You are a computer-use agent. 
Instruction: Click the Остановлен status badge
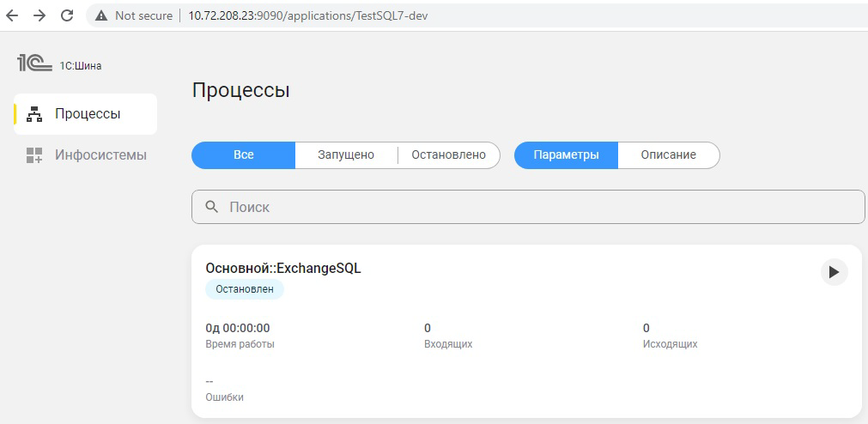point(245,289)
